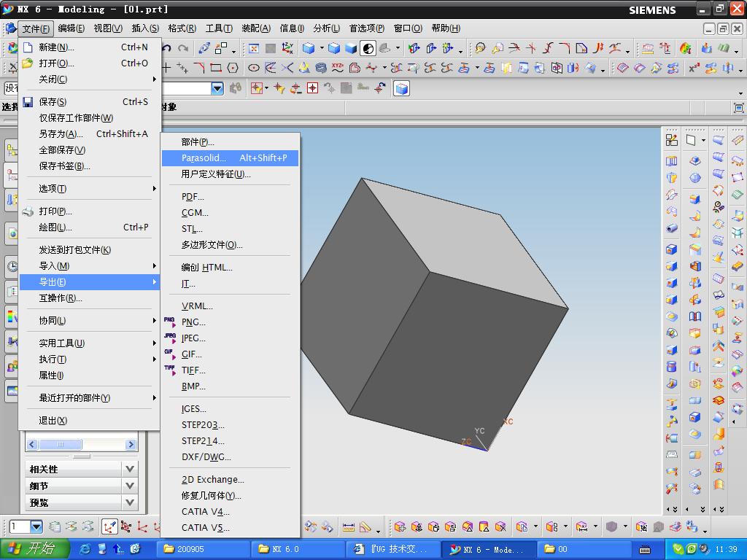Choose Parasolid from the export submenu

[x=204, y=157]
